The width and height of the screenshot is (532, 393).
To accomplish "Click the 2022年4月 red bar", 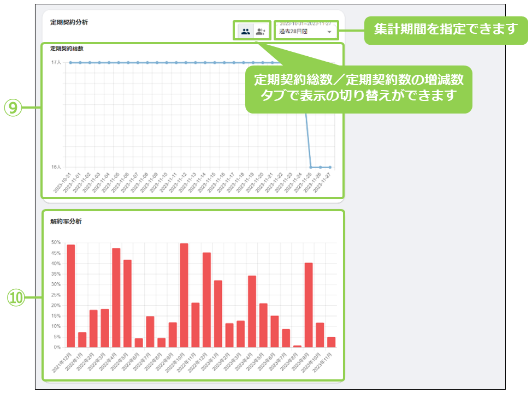I will (116, 297).
